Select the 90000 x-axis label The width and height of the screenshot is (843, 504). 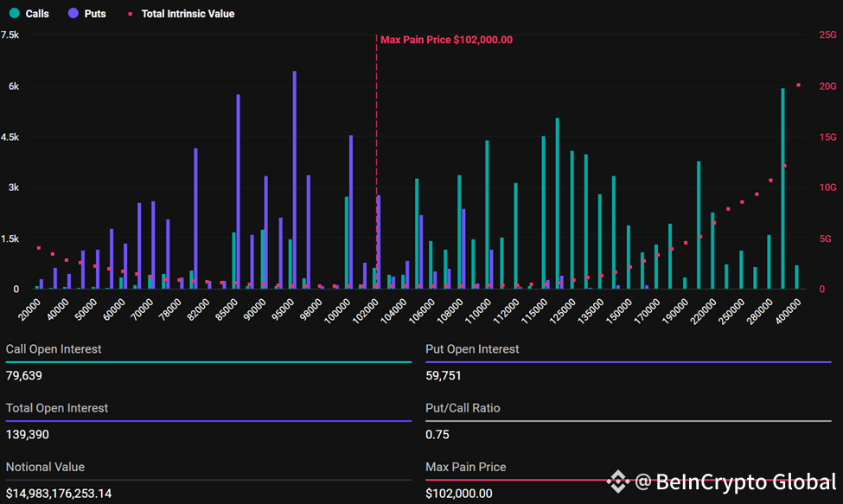pos(255,310)
